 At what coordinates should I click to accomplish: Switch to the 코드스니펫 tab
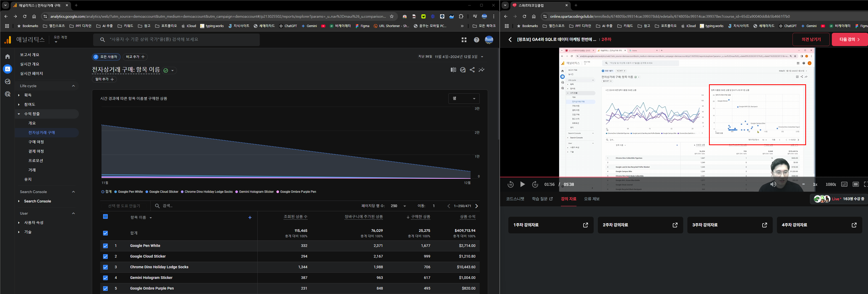coord(515,199)
